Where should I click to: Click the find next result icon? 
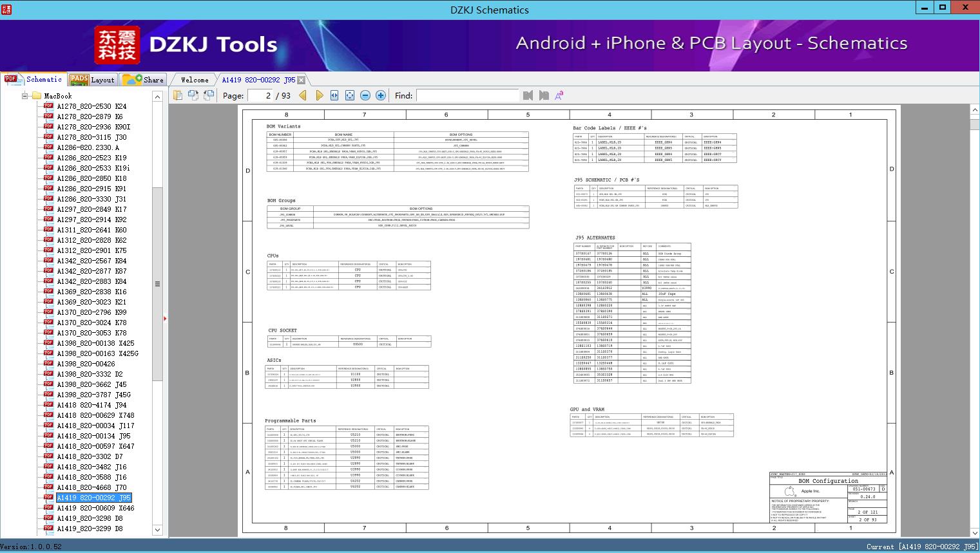coord(544,95)
